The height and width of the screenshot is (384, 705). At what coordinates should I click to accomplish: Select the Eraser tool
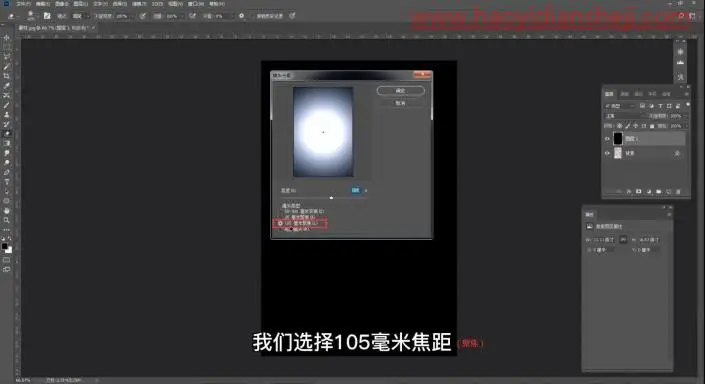pos(7,134)
